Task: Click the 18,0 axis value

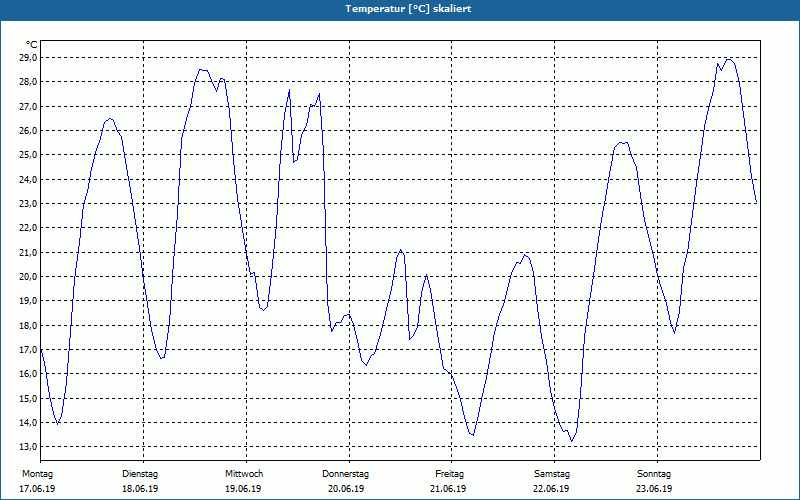Action: point(28,326)
